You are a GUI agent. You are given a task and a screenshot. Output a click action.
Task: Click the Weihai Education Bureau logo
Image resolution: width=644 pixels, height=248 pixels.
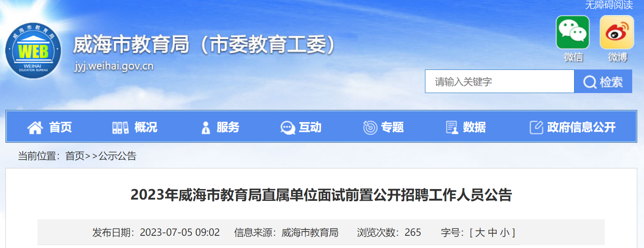(33, 51)
